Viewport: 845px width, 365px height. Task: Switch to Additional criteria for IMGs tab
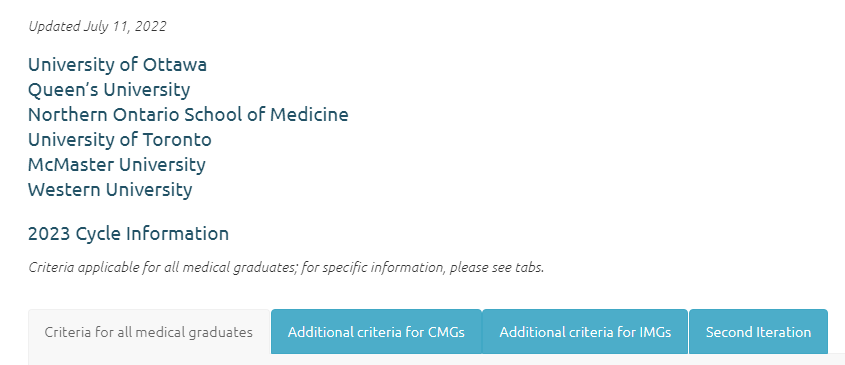(585, 332)
